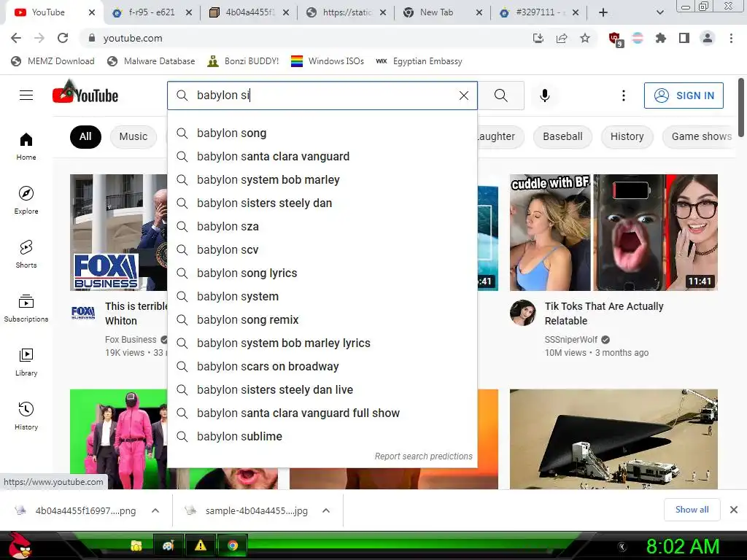Click the SSSniperWolf channel name
747x560 pixels.
[x=570, y=340]
